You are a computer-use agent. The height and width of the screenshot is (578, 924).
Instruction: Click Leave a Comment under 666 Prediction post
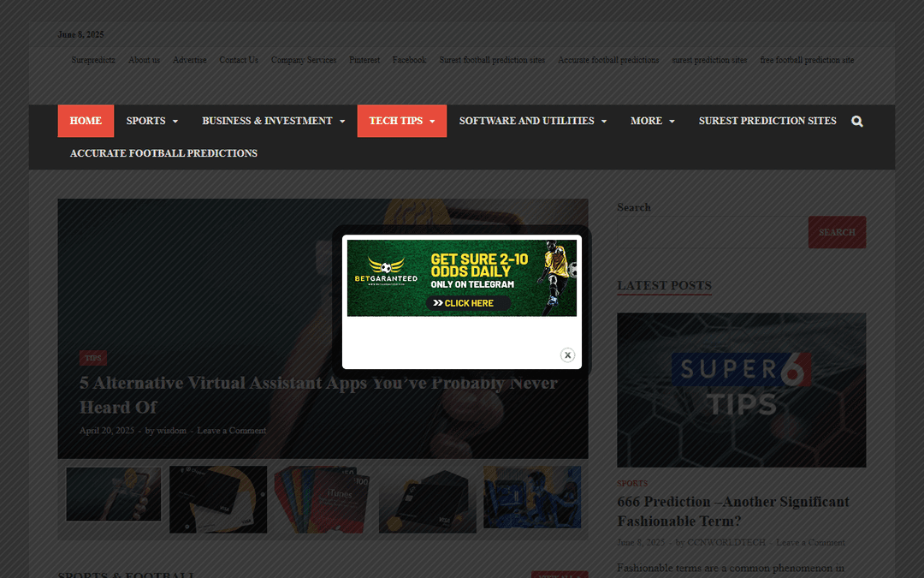coord(810,543)
